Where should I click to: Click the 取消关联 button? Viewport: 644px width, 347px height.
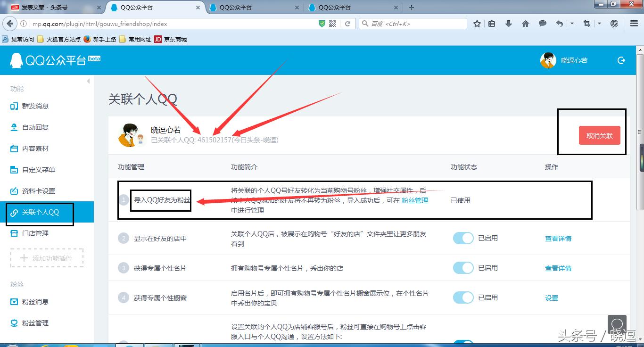click(600, 135)
